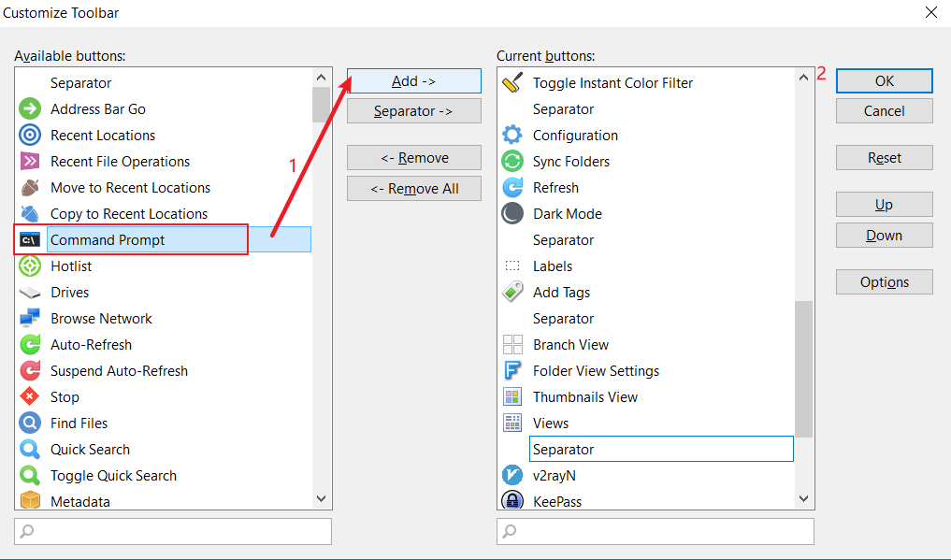Image resolution: width=951 pixels, height=560 pixels.
Task: Select Branch View in current buttons
Action: tap(570, 345)
